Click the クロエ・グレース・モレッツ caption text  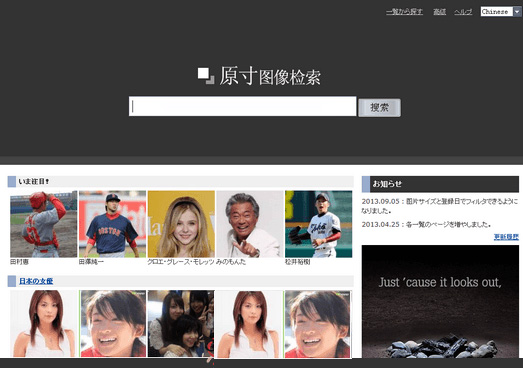(x=181, y=262)
